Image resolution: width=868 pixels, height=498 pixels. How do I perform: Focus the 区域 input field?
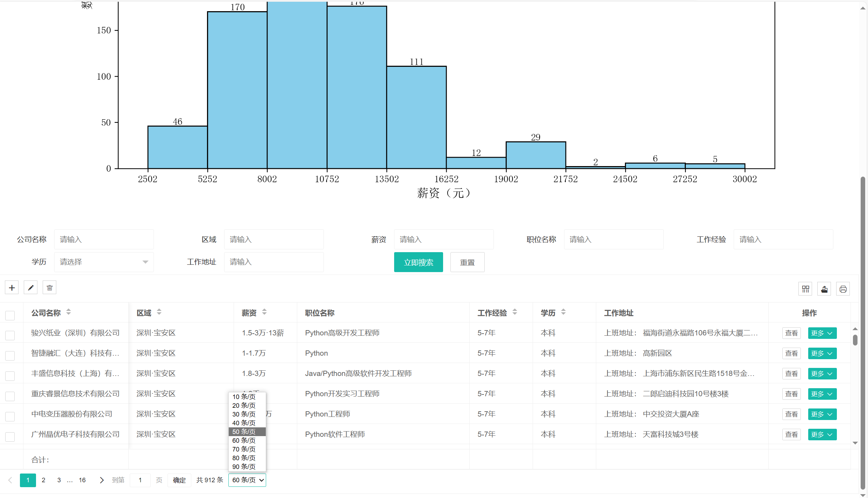[x=274, y=240]
